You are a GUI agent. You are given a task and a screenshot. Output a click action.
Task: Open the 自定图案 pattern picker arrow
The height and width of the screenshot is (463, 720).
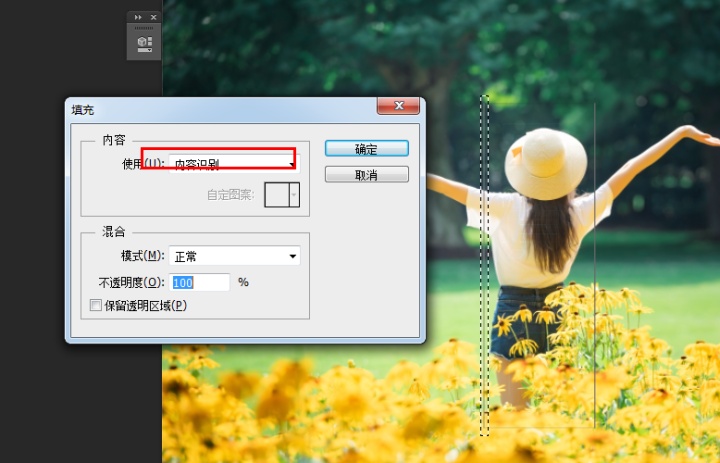(294, 195)
